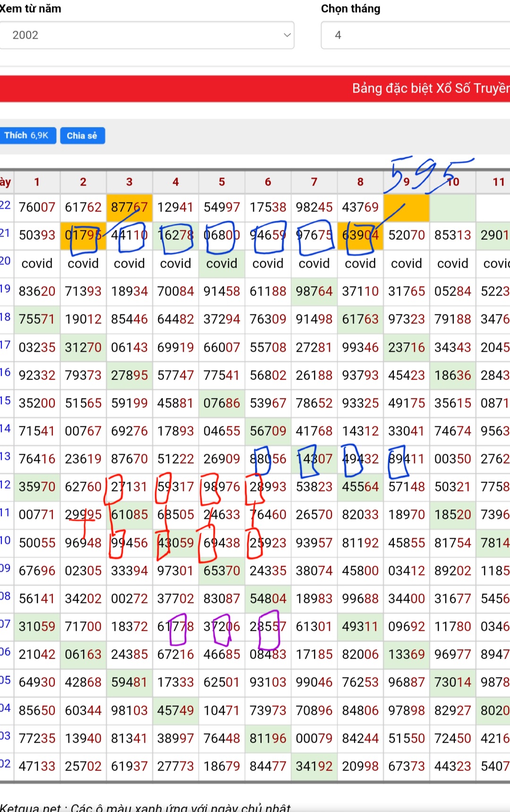The width and height of the screenshot is (510, 812).
Task: Select column header 1 in the table
Action: (37, 182)
